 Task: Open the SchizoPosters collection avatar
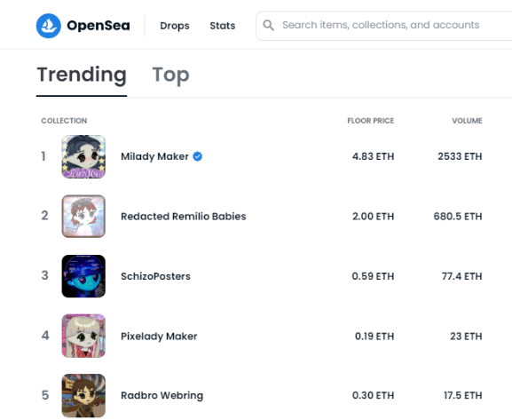pos(83,276)
